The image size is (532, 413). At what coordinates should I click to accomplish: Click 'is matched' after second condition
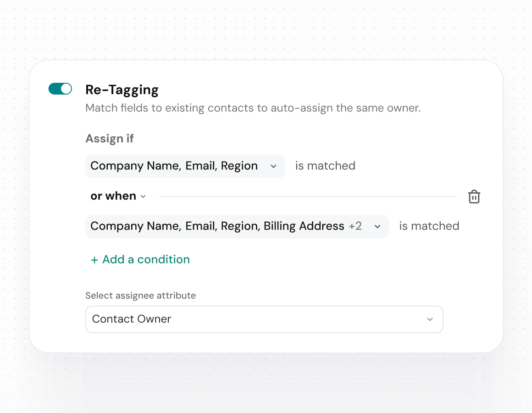(429, 226)
